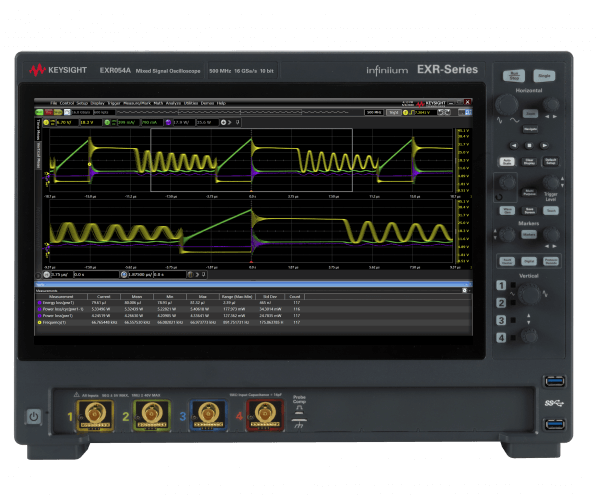The width and height of the screenshot is (600, 500).
Task: Open the Utilities menu
Action: click(x=191, y=103)
